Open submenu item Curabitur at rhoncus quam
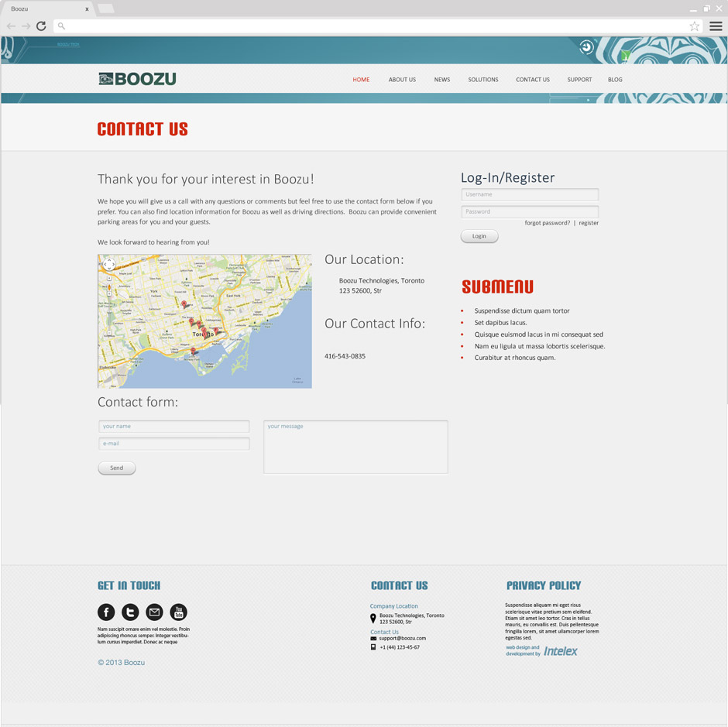The image size is (728, 727). tap(515, 358)
